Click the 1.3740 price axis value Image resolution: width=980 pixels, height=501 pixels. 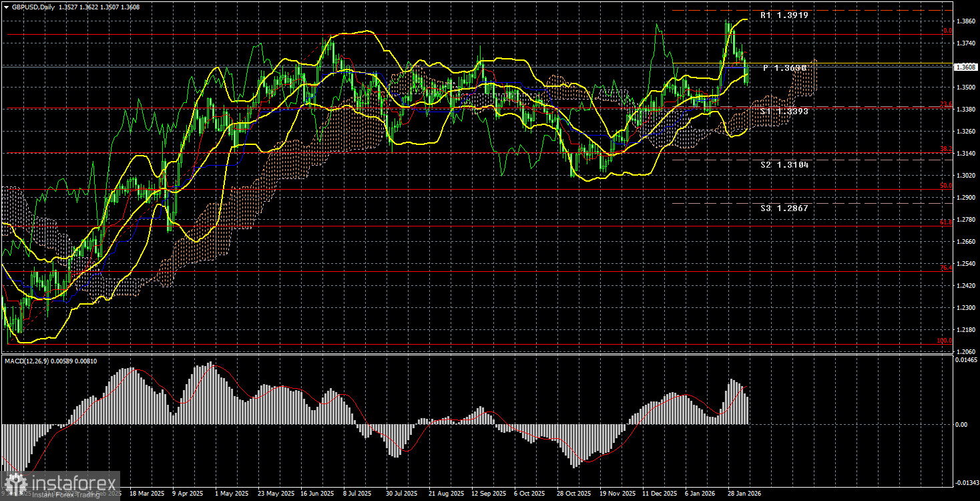pos(965,43)
